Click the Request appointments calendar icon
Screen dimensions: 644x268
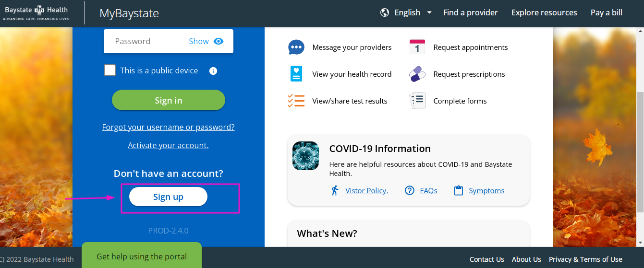[x=417, y=47]
